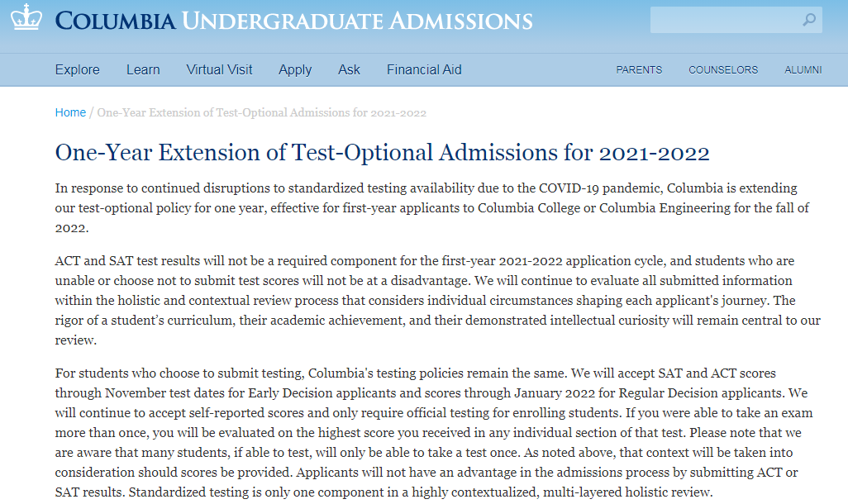
Task: Select the Apply menu item
Action: [x=295, y=69]
